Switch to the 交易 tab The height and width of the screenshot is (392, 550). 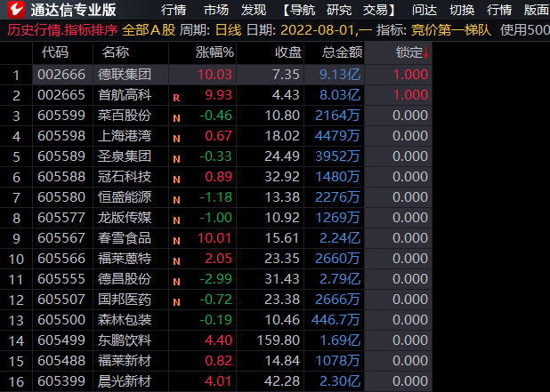click(x=376, y=10)
